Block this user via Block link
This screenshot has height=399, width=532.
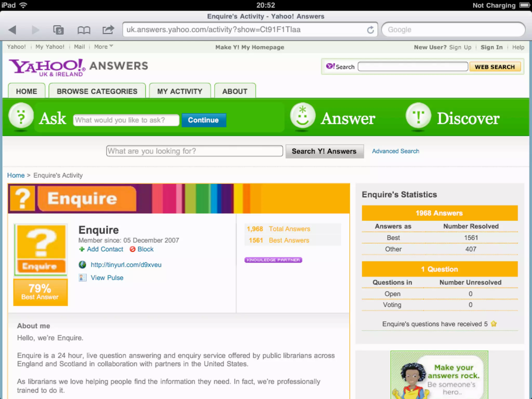(x=145, y=249)
